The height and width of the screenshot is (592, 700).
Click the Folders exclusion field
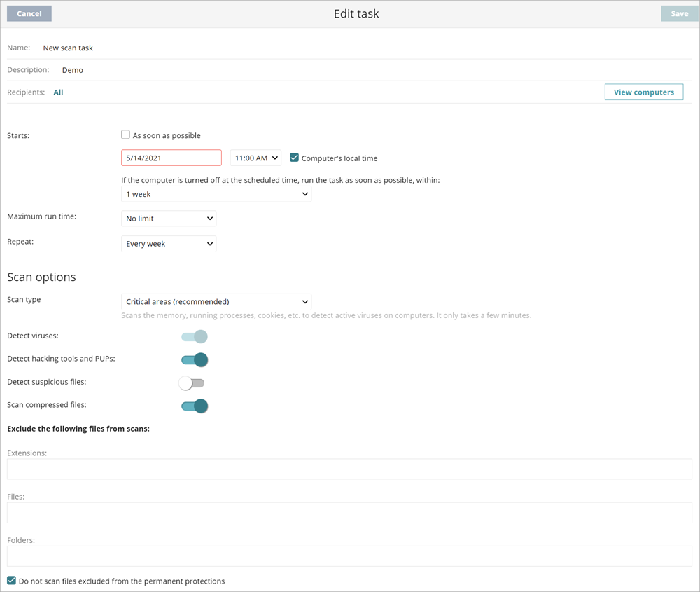click(350, 555)
